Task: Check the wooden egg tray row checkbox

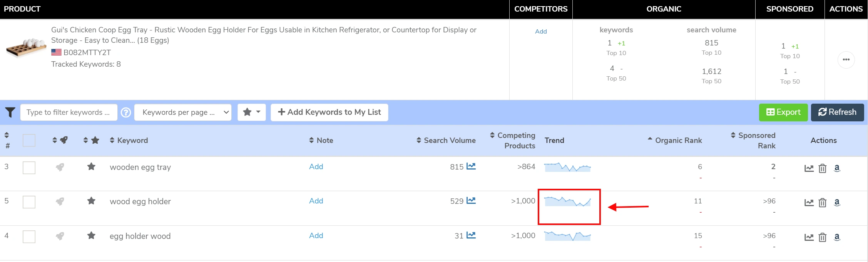Action: tap(29, 168)
